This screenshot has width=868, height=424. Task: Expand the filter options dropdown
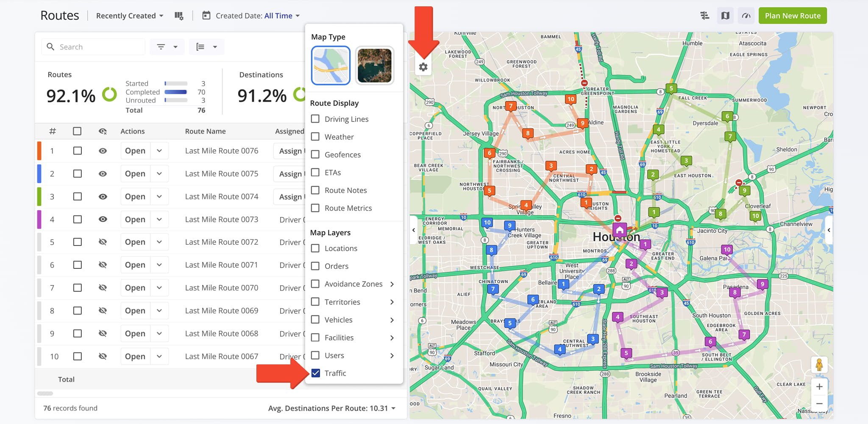167,47
